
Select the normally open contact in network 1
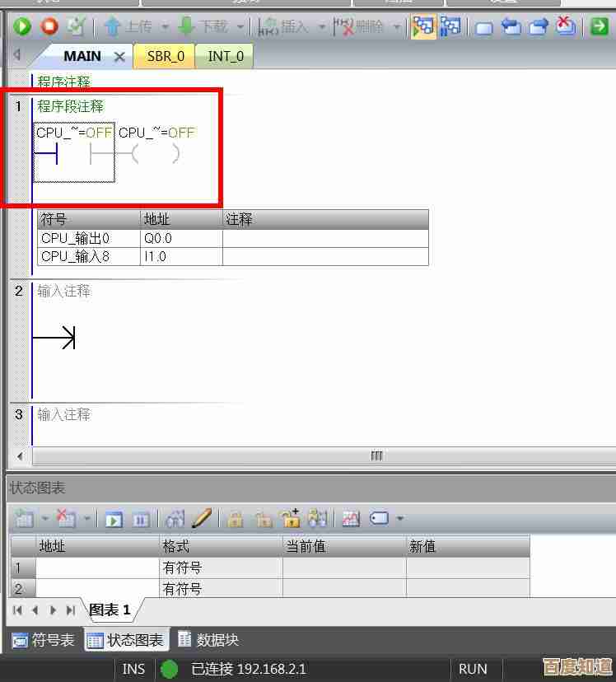coord(74,152)
